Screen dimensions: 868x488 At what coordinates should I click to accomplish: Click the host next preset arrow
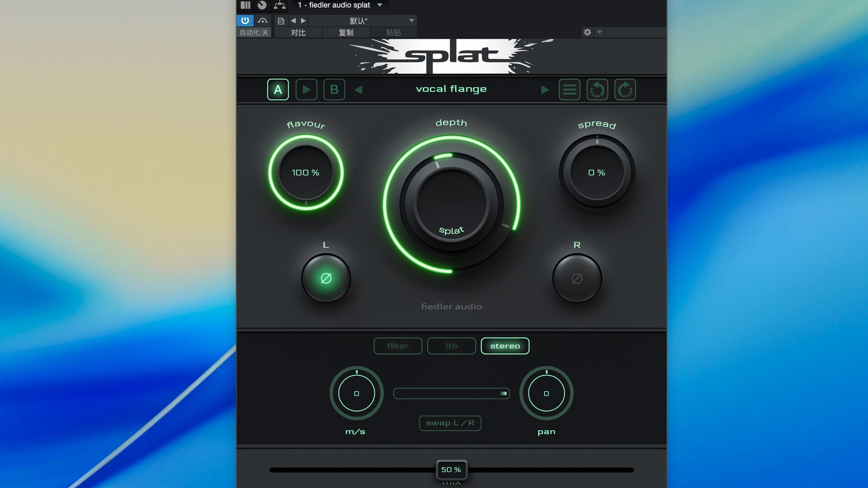303,21
